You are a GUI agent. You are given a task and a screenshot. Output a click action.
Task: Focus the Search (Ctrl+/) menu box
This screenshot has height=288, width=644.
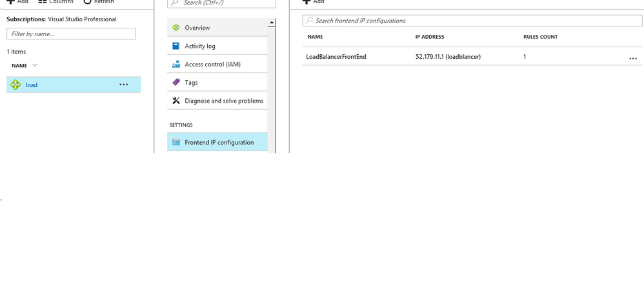pyautogui.click(x=221, y=3)
